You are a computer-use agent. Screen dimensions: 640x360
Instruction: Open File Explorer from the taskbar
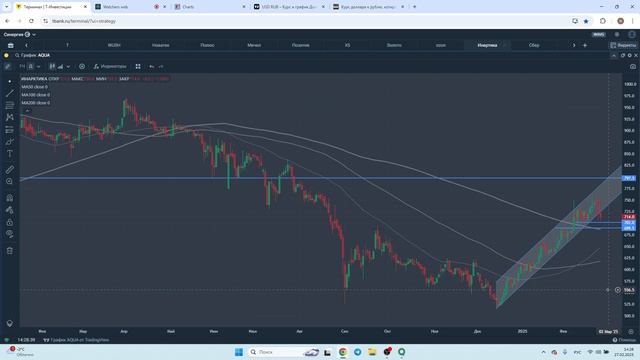(372, 352)
